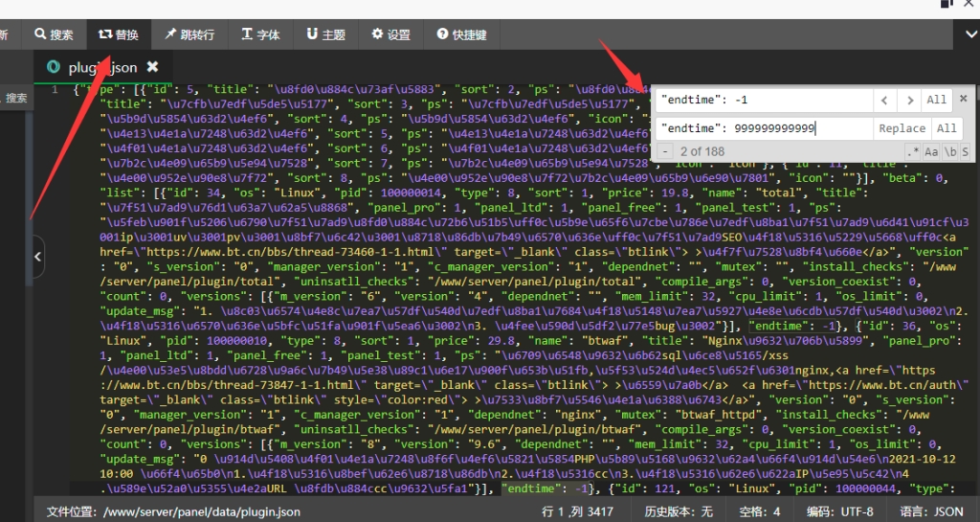Toggle whole word \b search option

click(x=950, y=151)
